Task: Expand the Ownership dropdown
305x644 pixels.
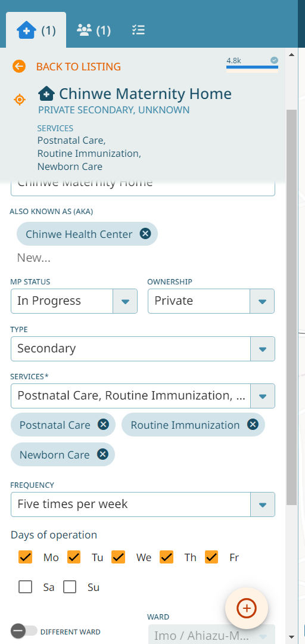Action: click(x=211, y=301)
